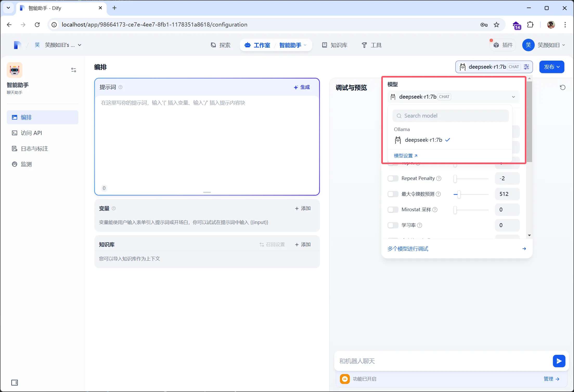
Task: Click help icon beside Mirostat 采样
Action: [435, 210]
